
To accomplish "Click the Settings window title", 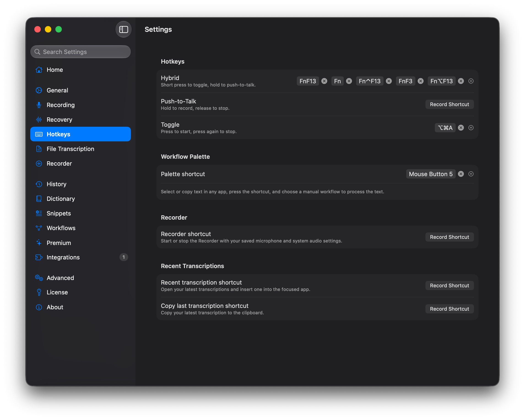I will click(158, 30).
